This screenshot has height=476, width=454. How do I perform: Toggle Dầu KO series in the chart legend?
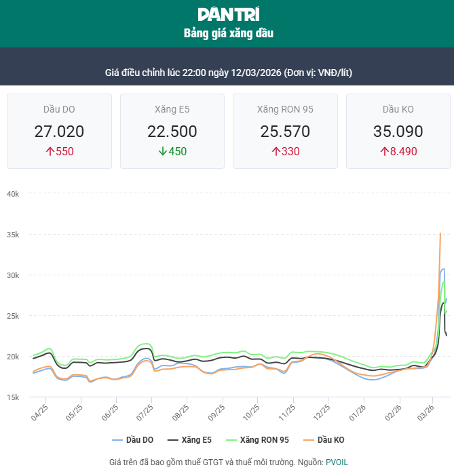click(x=330, y=440)
